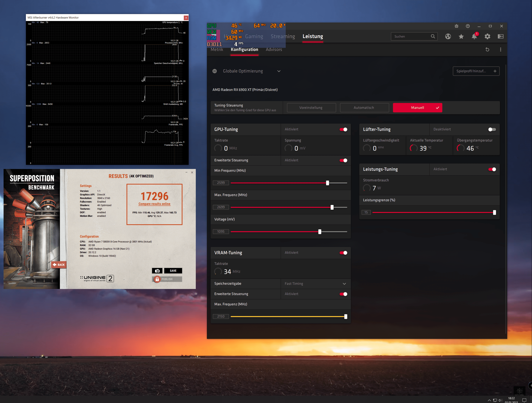Toggle GPU Erweiterte Steuerung switch
532x403 pixels.
(343, 161)
